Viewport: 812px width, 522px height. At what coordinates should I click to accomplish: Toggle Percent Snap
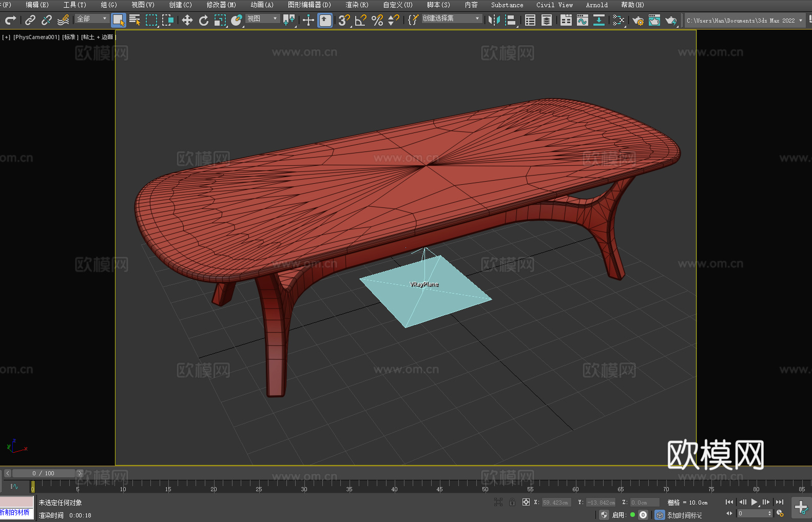click(377, 20)
